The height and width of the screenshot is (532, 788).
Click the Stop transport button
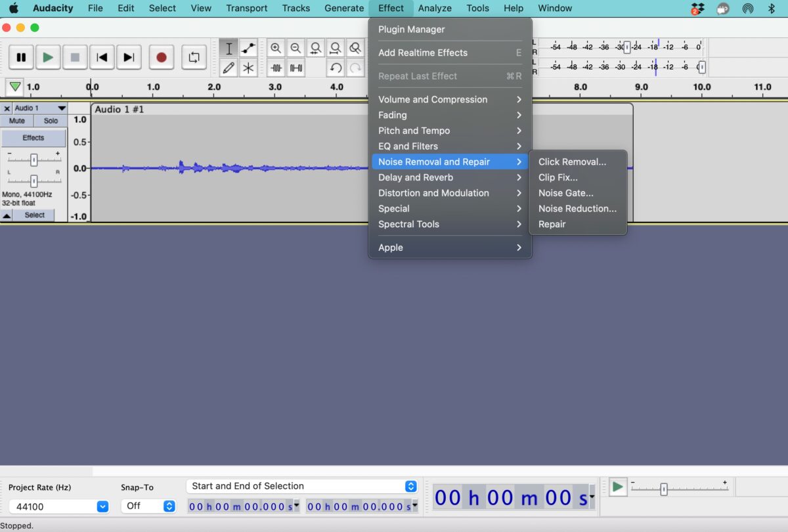coord(75,57)
